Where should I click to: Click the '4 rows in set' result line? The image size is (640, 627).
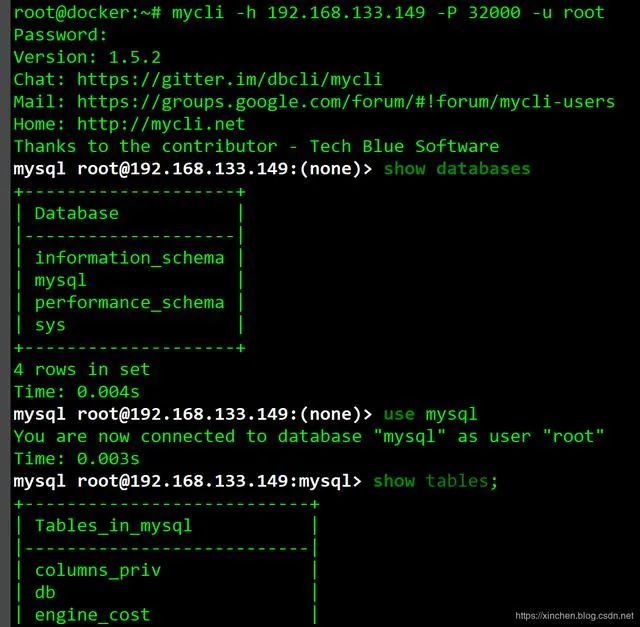coord(82,369)
